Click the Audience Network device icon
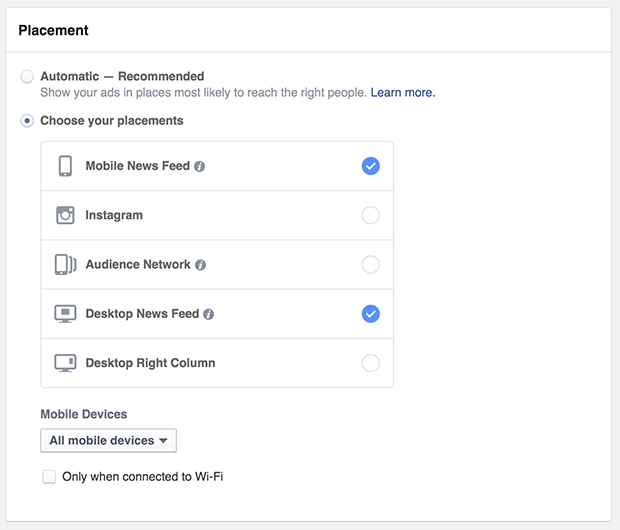Viewport: 620px width, 530px height. (65, 264)
